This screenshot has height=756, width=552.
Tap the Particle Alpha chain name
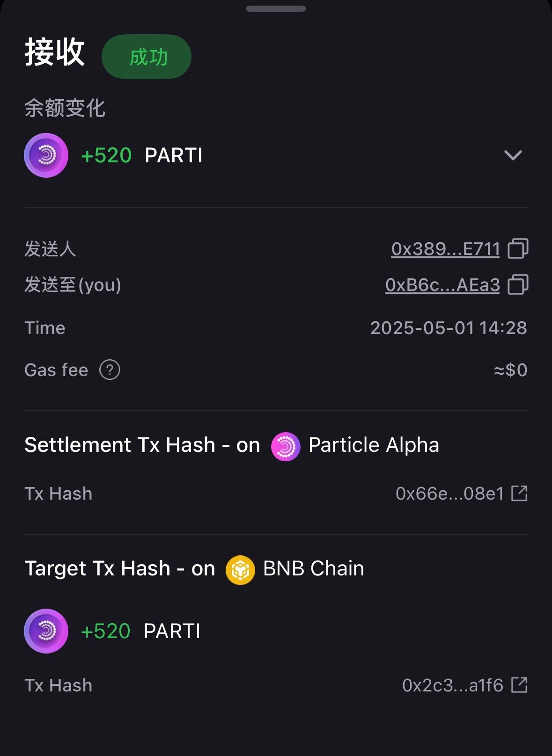pyautogui.click(x=374, y=445)
